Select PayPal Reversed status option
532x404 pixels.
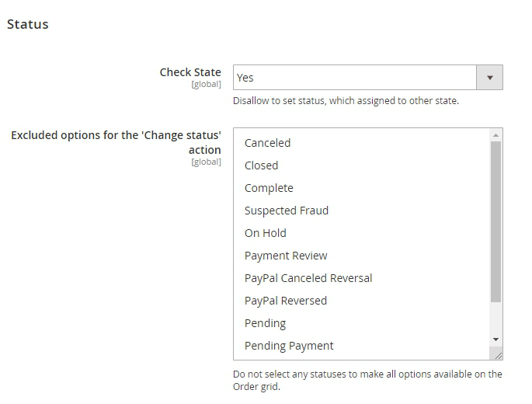coord(285,301)
